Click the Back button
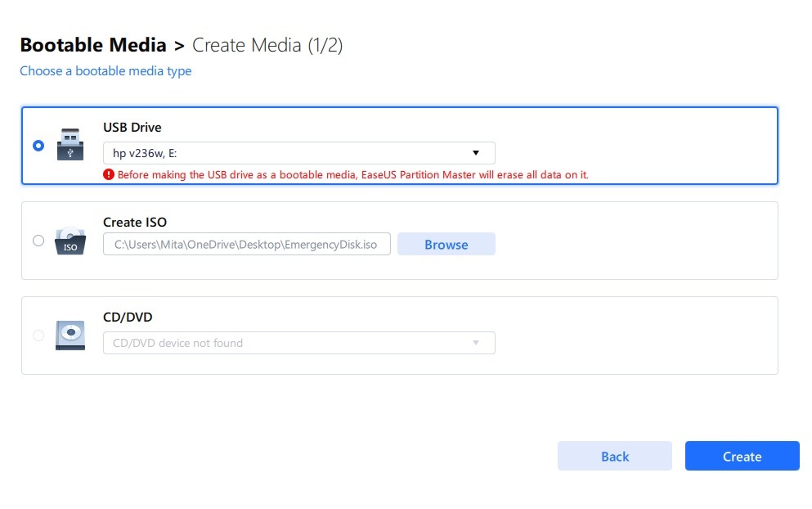 pyautogui.click(x=614, y=456)
